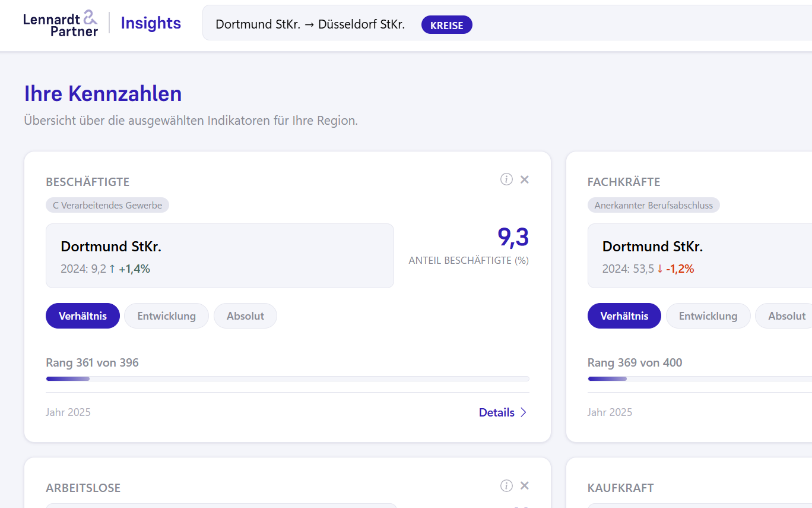Select Dortmund StKr. name in Fachkräfte card
812x508 pixels.
(x=653, y=247)
